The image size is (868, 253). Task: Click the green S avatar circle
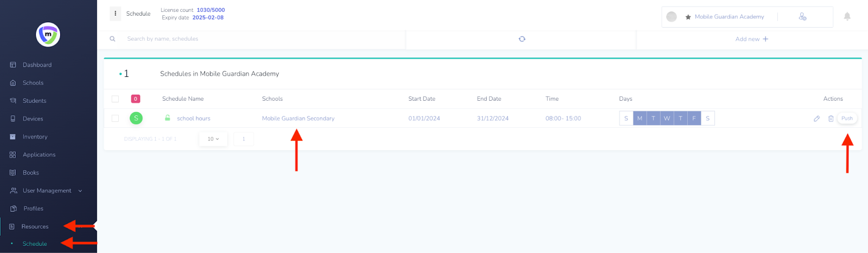pos(136,118)
